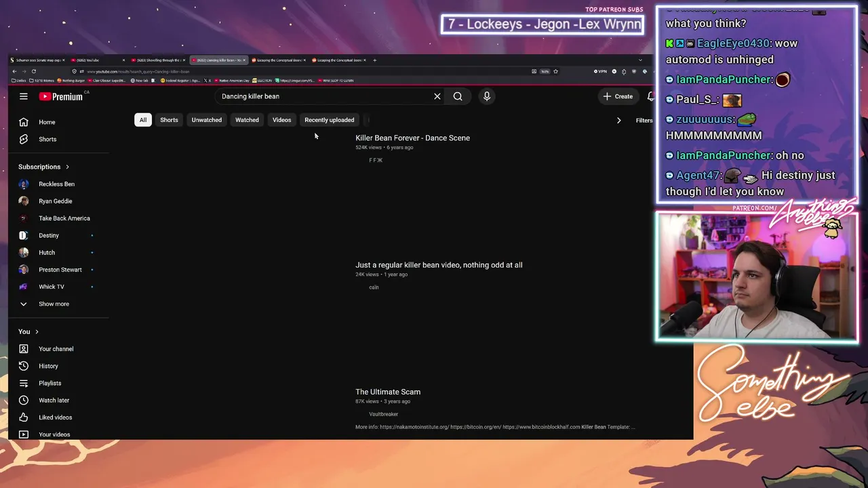Bookmark this page with the star icon
868x488 pixels.
pos(555,71)
